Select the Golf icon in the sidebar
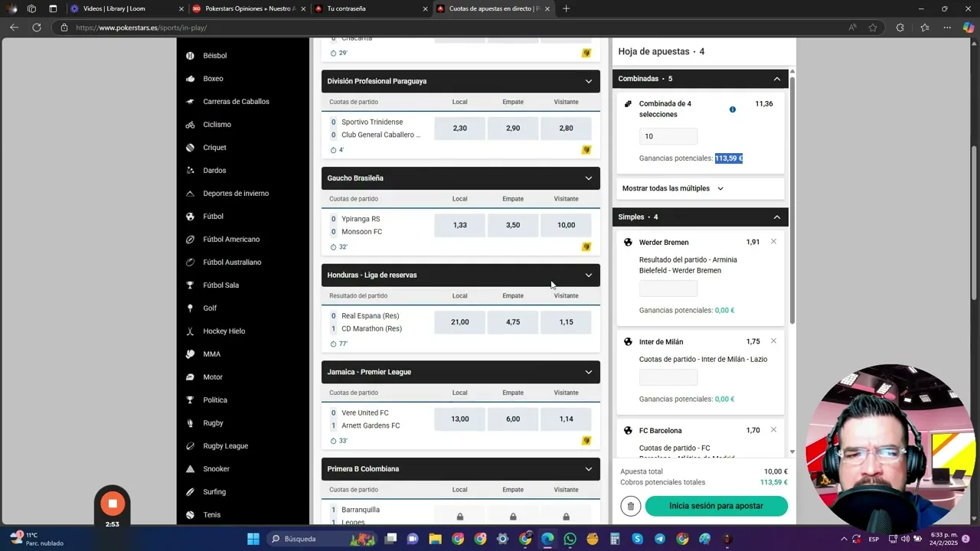The image size is (980, 551). (x=190, y=308)
